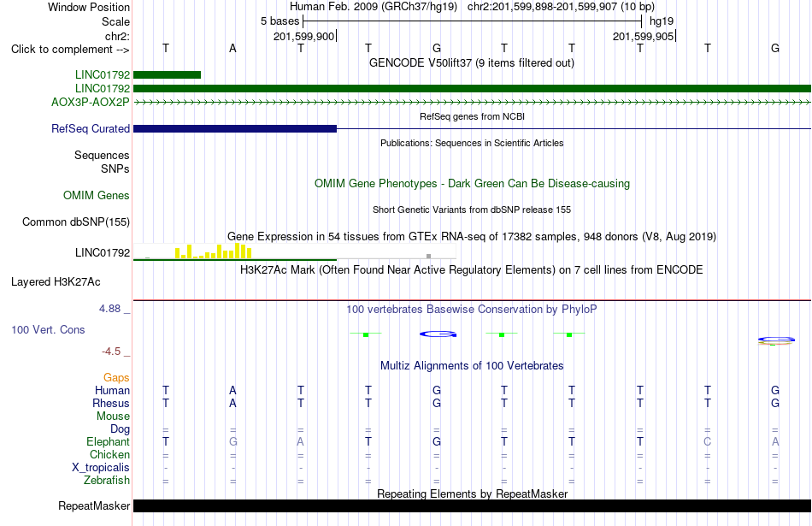Open "Short Genetic Variants from dbSNP release 155"

pyautogui.click(x=472, y=210)
